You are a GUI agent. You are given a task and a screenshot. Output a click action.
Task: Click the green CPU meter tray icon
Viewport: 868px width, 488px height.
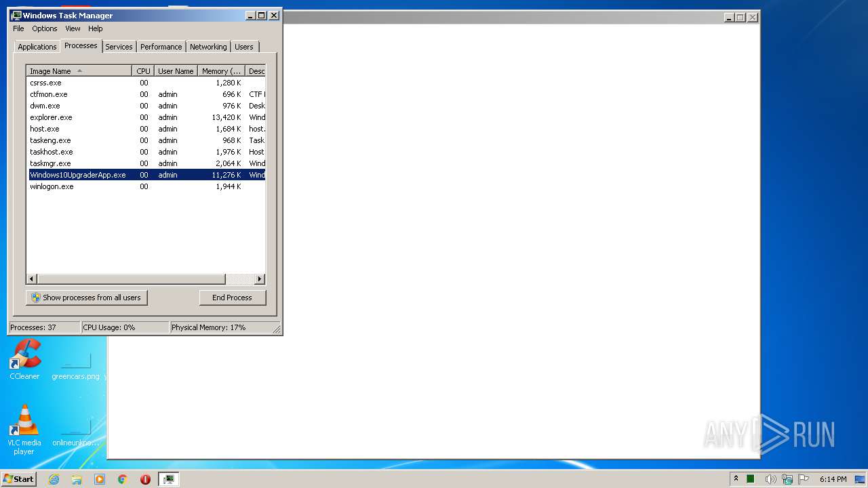(751, 479)
